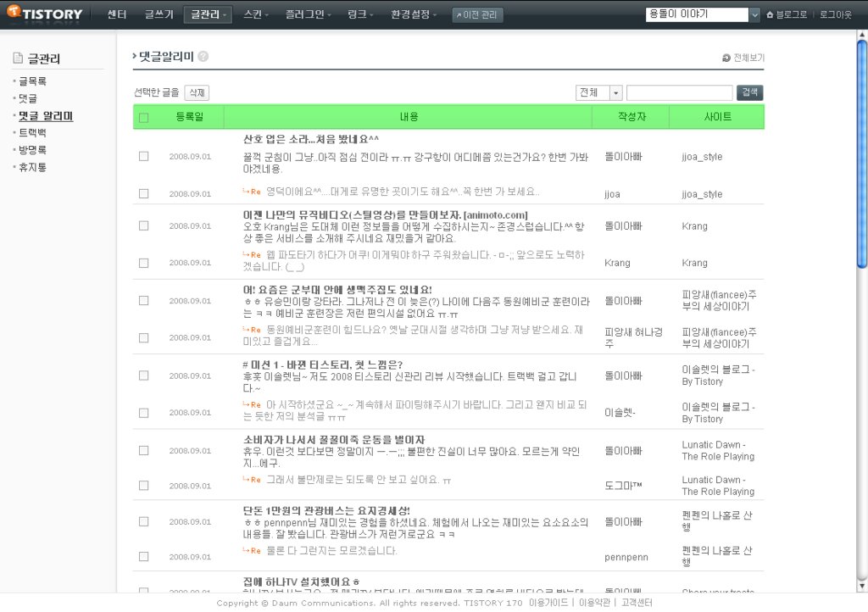Click the page scrollbar up arrow
This screenshot has width=868, height=612.
861,35
